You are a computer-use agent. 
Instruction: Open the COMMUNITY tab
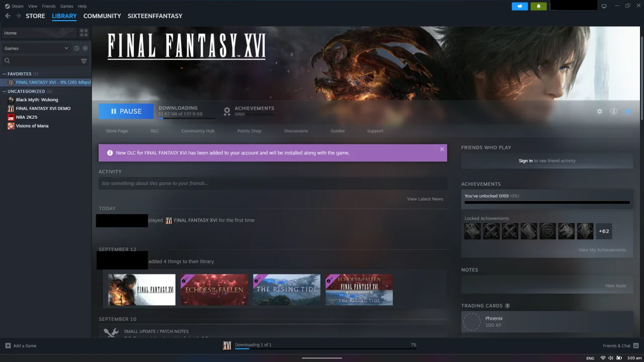102,16
